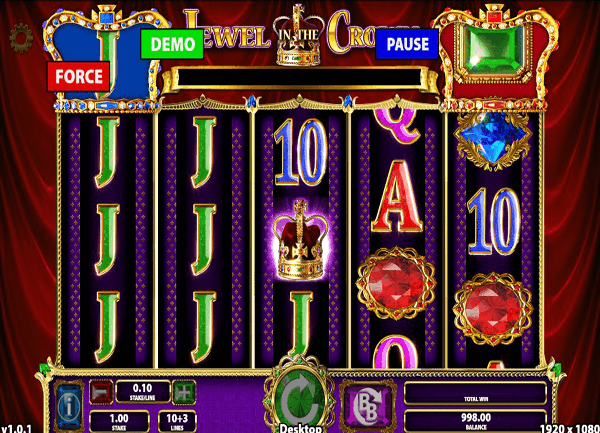This screenshot has width=600, height=433.
Task: Decrease stake with the minus button
Action: click(x=101, y=392)
